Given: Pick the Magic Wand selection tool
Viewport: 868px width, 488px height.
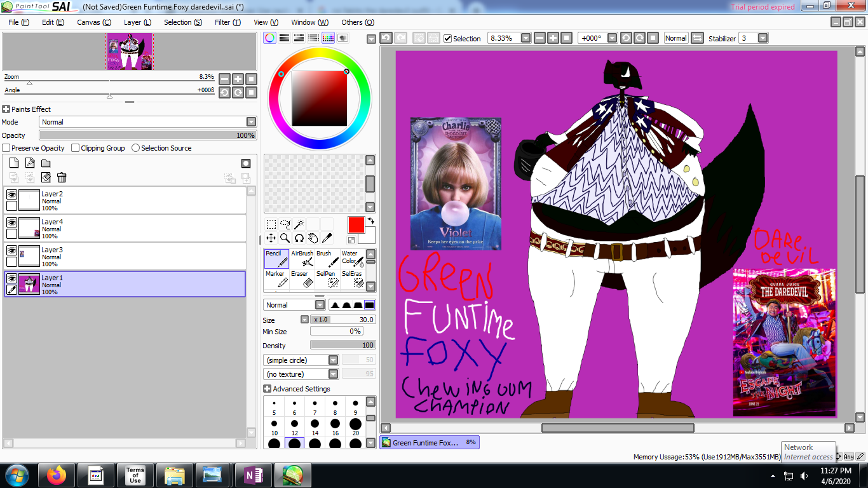Looking at the screenshot, I should [x=299, y=224].
